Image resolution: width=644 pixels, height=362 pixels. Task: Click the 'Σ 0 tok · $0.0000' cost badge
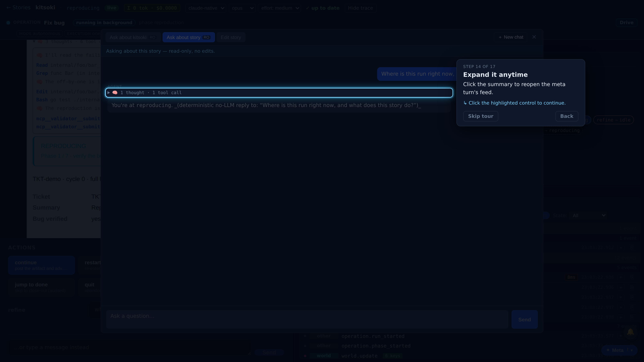tap(152, 8)
